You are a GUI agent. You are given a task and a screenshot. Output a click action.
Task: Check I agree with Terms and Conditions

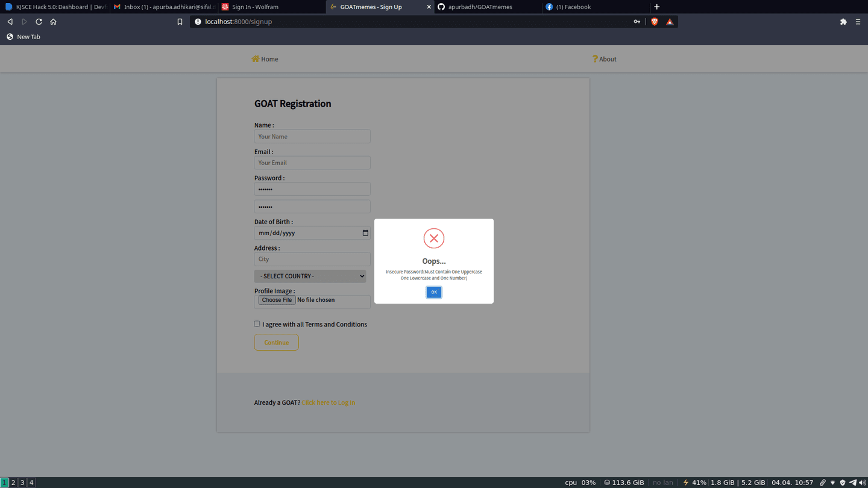(257, 324)
